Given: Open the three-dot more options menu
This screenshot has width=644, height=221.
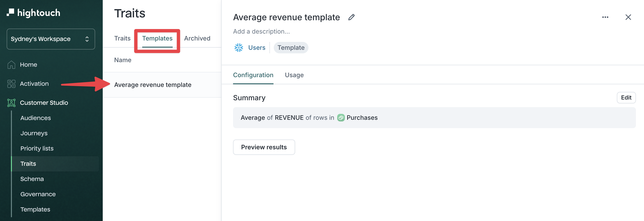Looking at the screenshot, I should [605, 17].
